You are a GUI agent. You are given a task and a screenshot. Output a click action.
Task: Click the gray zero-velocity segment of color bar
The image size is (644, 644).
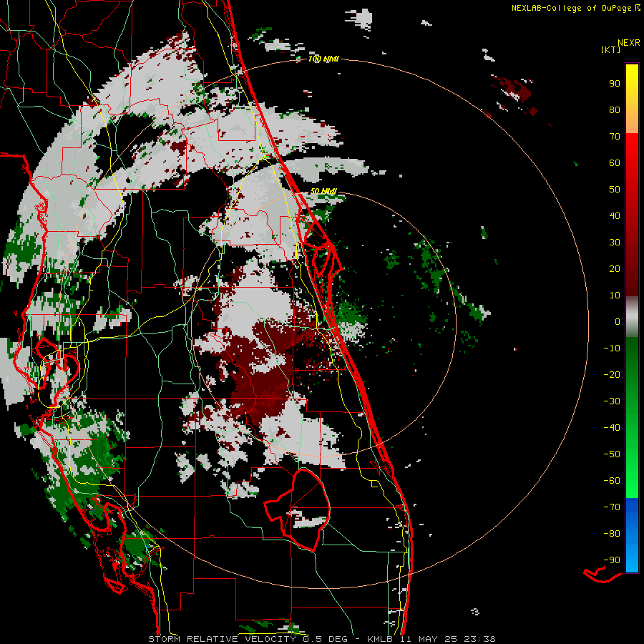(632, 317)
